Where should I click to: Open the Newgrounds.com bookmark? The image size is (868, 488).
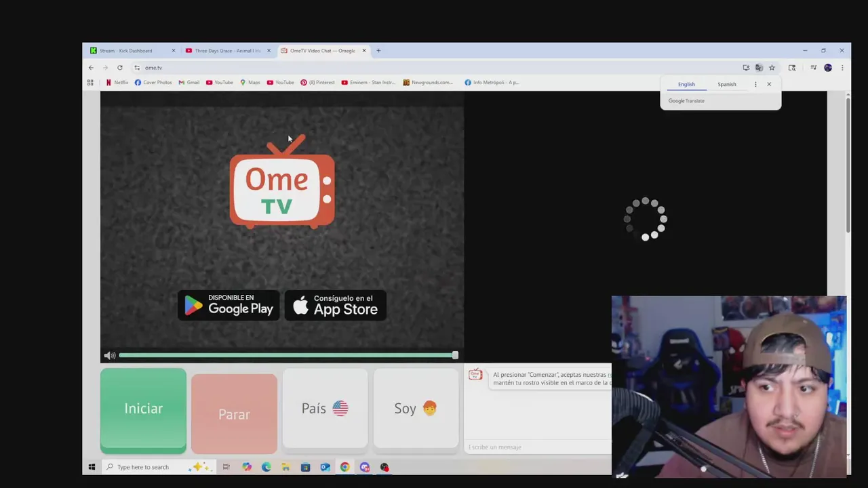pos(428,83)
